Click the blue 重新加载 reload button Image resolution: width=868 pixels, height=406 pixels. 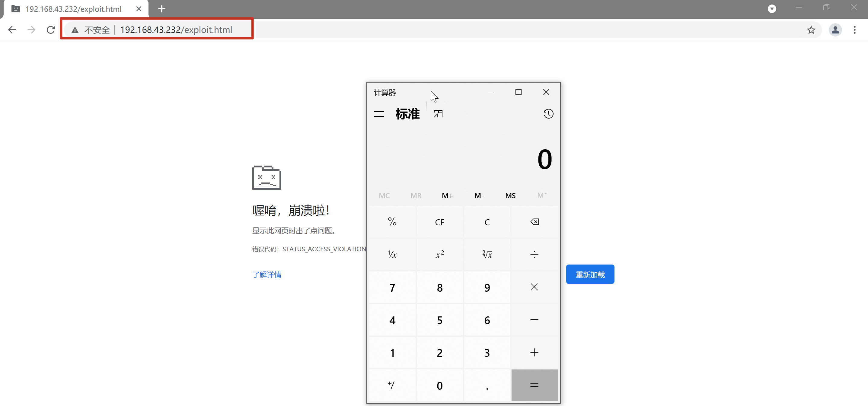pos(590,274)
